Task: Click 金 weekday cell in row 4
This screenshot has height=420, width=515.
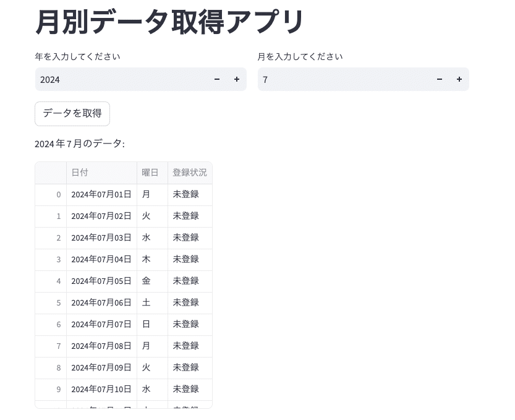Action: pyautogui.click(x=152, y=281)
